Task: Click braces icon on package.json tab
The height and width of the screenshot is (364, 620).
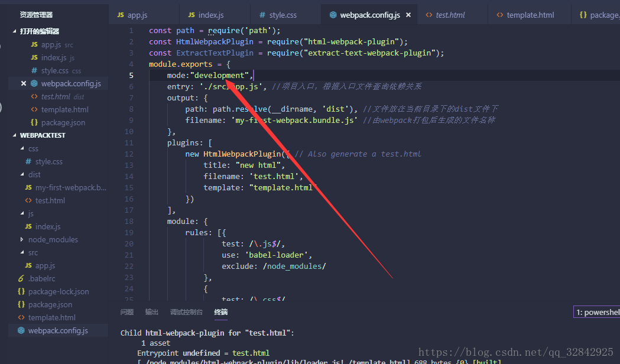Action: click(x=583, y=15)
